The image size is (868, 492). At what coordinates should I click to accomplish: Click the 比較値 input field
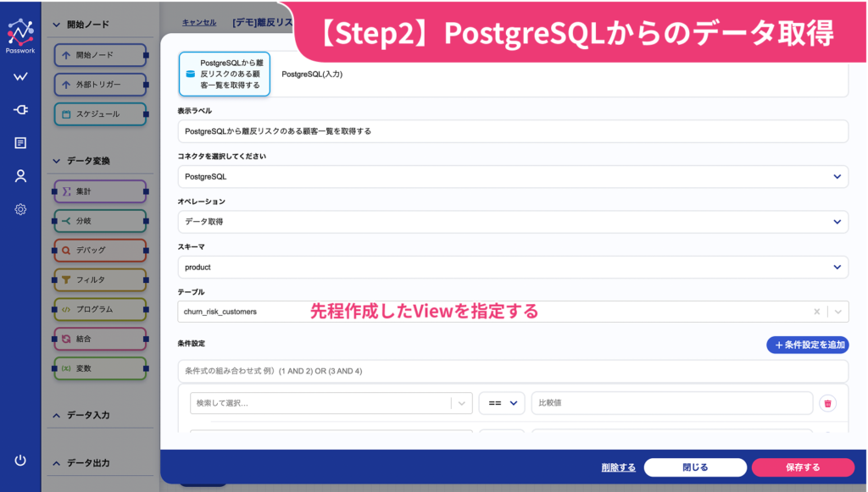671,404
